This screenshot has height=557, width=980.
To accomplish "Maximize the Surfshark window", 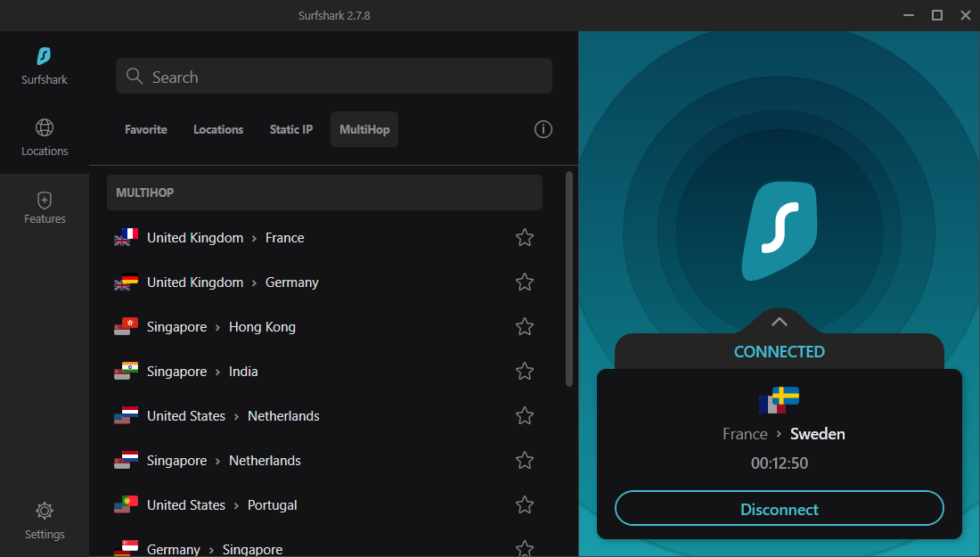I will (x=937, y=15).
